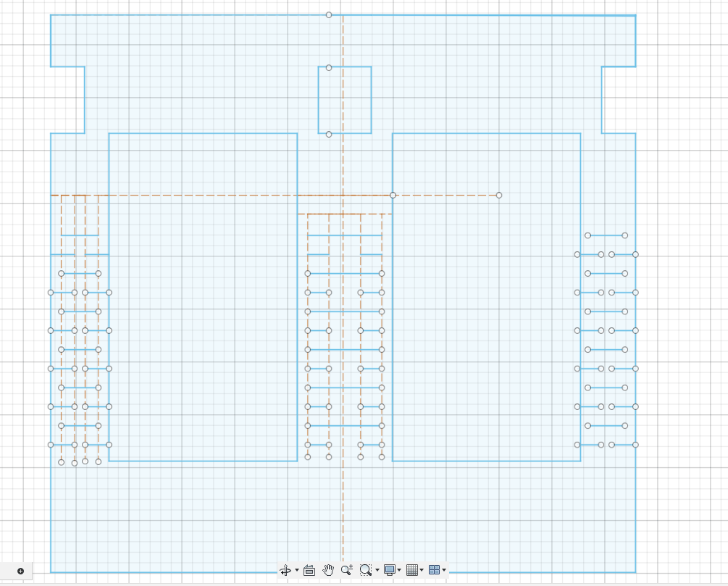Click the Zoom Window icon

tap(366, 570)
